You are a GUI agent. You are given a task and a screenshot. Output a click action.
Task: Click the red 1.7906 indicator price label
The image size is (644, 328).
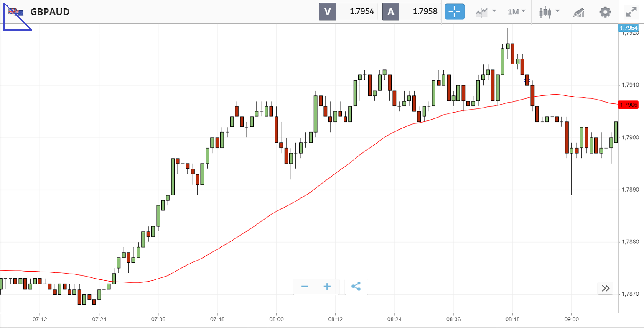[x=628, y=105]
